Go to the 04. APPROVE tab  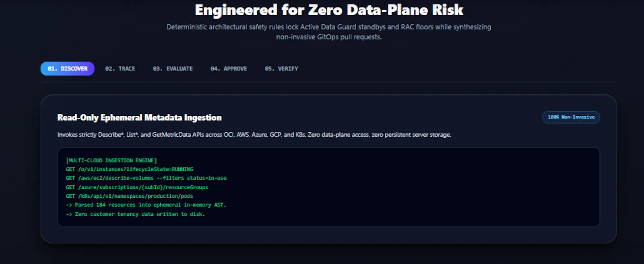(x=229, y=69)
